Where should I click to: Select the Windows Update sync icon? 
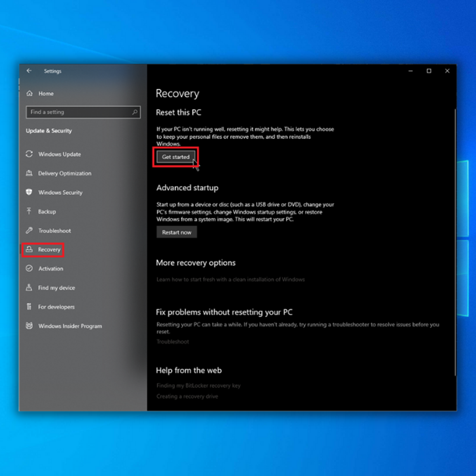pyautogui.click(x=29, y=154)
